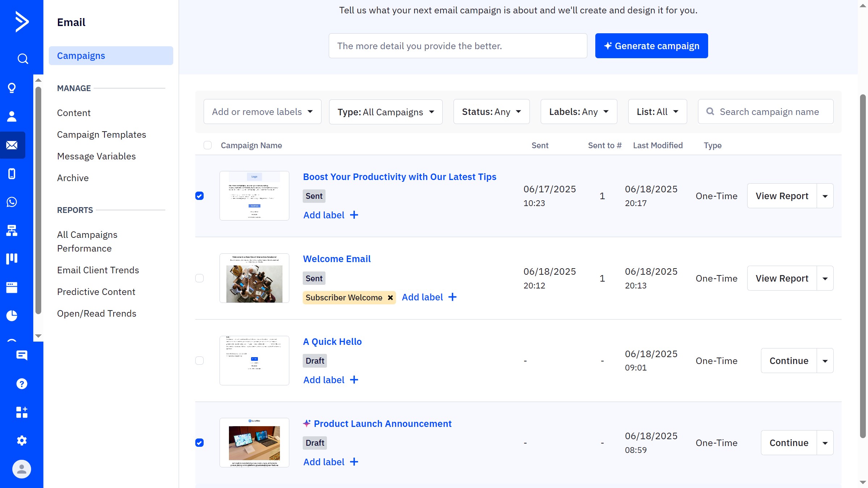
Task: Open dropdown arrow next to A Quick Hello Continue
Action: (x=825, y=361)
